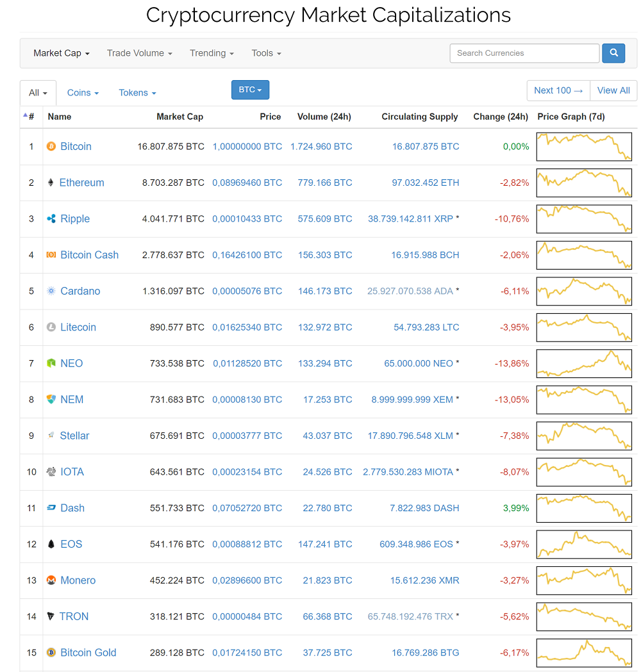
Task: Sort by Change (24h) header
Action: pyautogui.click(x=501, y=117)
